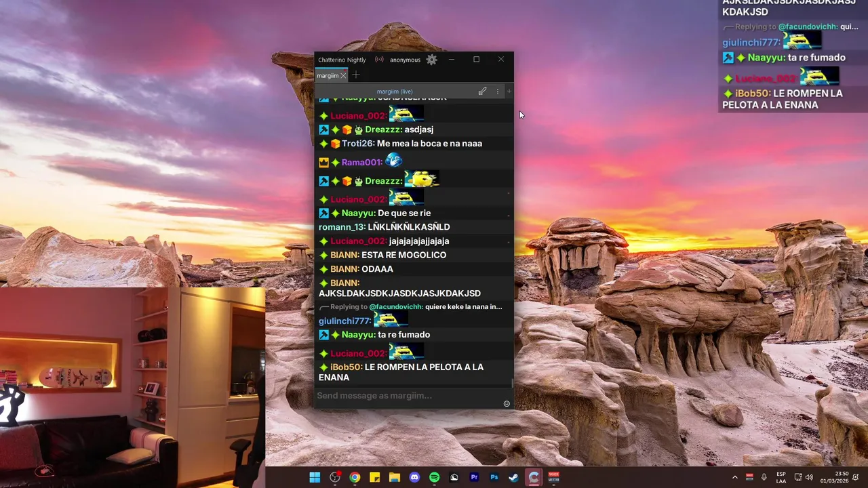Expand hidden system tray icons chevron
Image resolution: width=868 pixels, height=488 pixels.
point(734,477)
